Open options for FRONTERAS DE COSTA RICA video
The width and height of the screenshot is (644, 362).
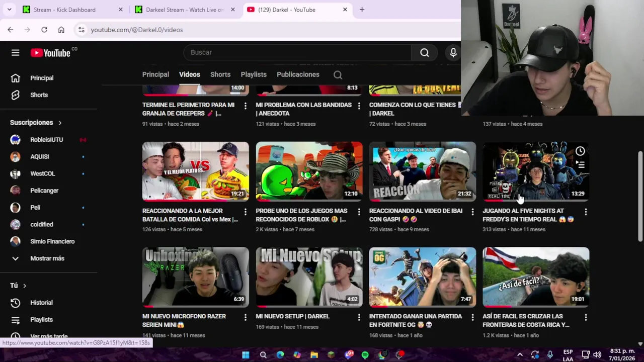pos(586,317)
